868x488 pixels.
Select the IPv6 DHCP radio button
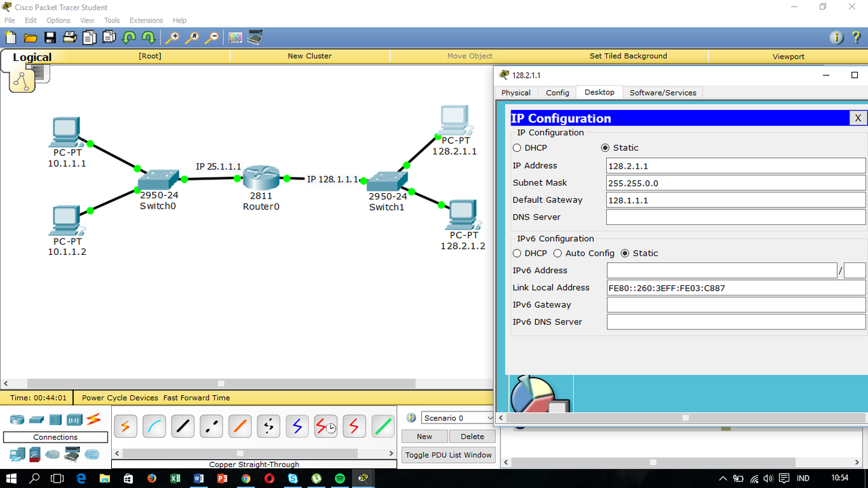click(517, 253)
